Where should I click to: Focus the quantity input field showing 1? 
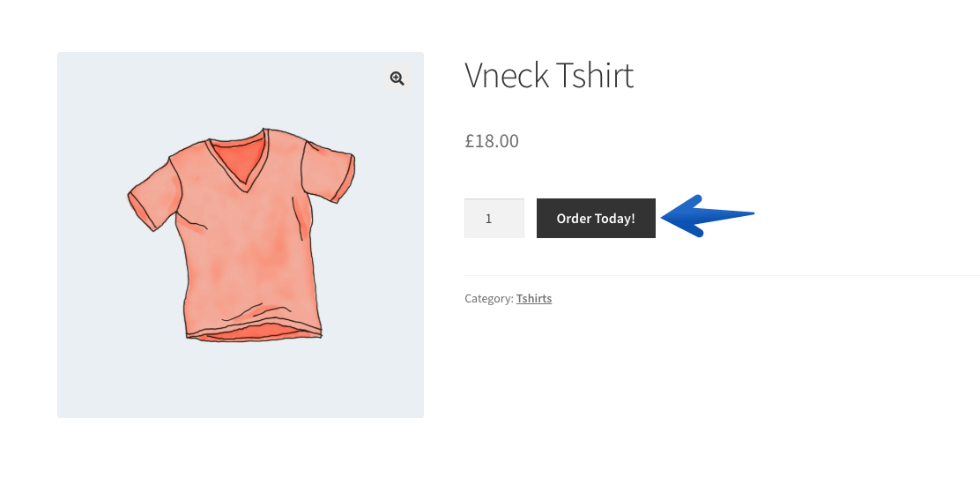pos(494,218)
